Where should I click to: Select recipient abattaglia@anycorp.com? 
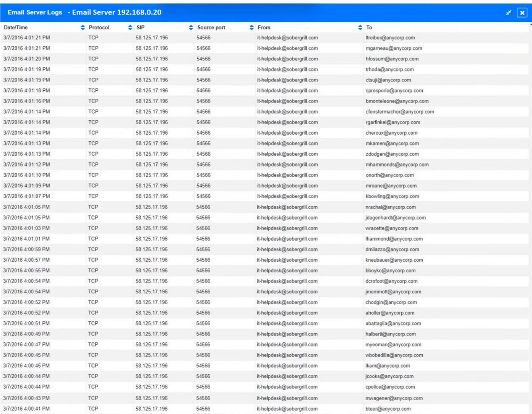[x=393, y=324]
